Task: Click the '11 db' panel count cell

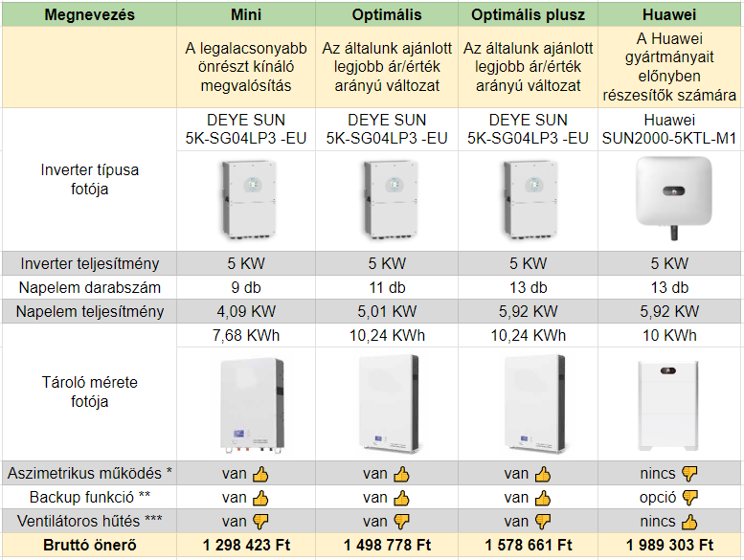Action: 387,287
